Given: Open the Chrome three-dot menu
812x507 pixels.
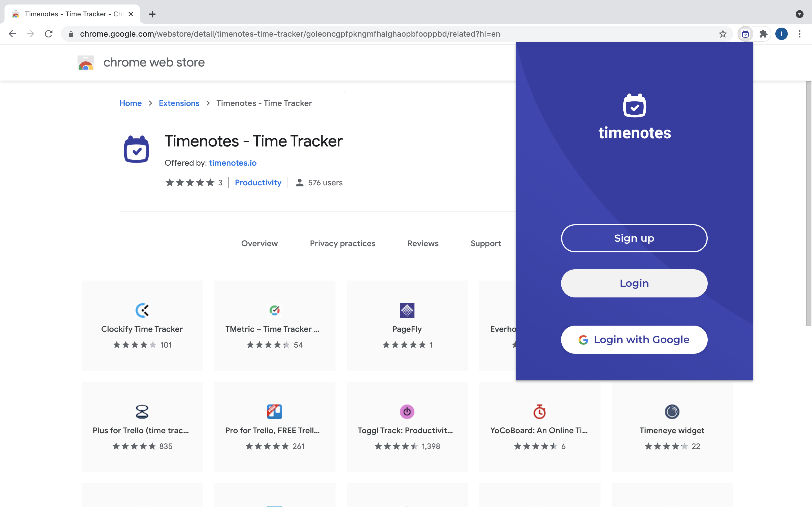Looking at the screenshot, I should click(799, 34).
